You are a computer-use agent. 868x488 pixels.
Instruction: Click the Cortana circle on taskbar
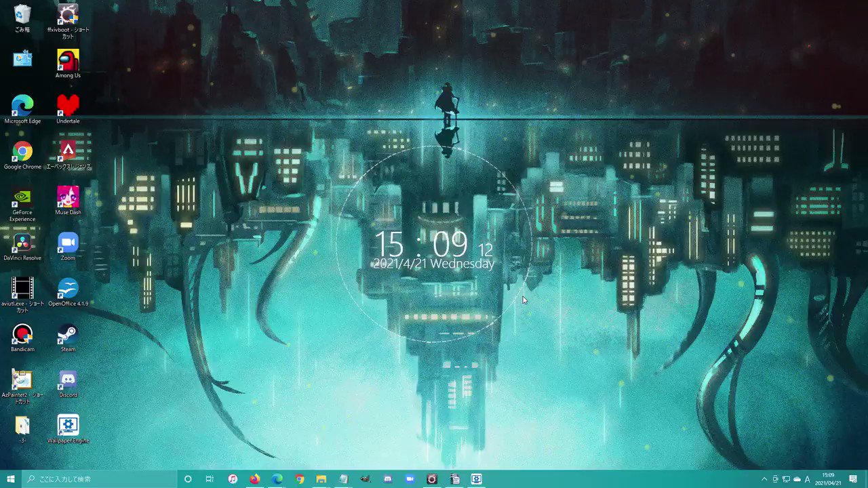[188, 479]
